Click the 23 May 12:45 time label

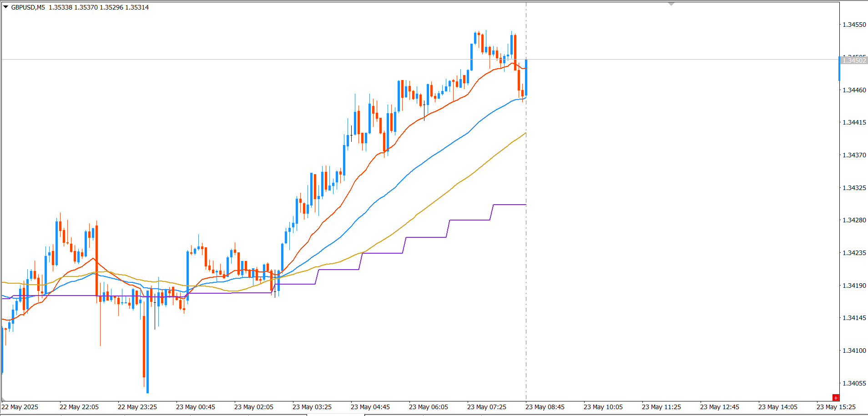pos(720,407)
